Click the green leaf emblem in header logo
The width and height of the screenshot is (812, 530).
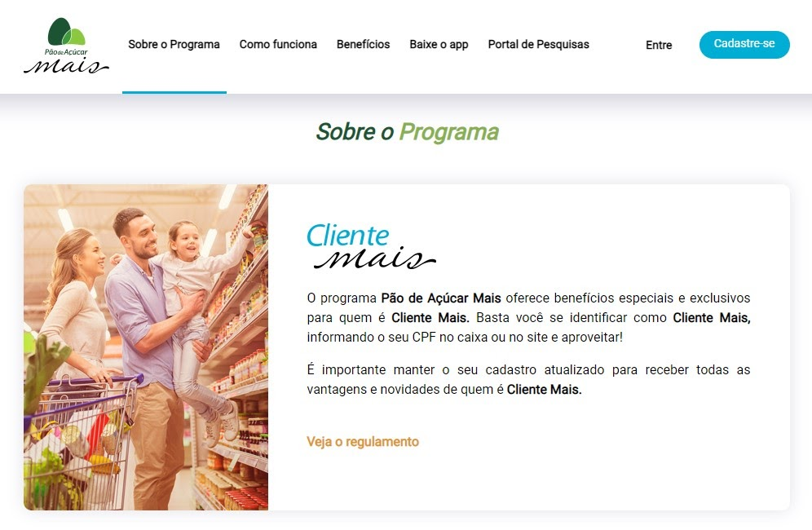66,32
